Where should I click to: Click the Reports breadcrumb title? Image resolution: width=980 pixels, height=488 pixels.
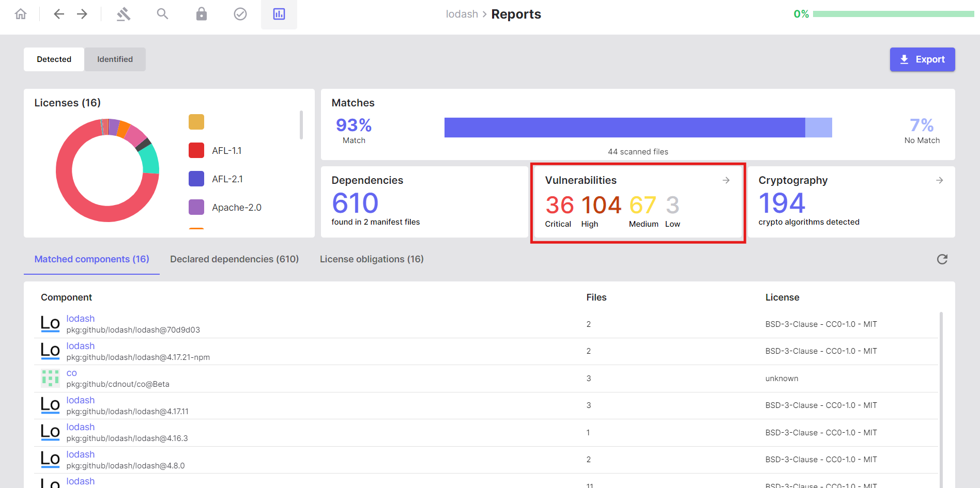pos(516,14)
